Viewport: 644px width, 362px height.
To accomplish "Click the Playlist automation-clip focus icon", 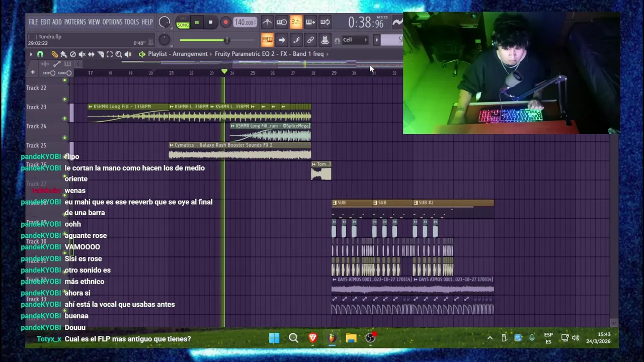I will point(57,64).
